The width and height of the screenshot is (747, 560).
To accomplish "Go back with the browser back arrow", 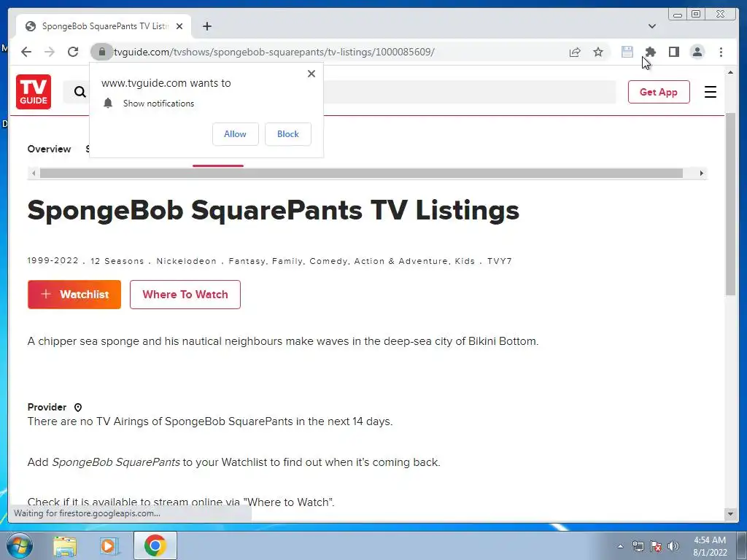I will click(x=26, y=52).
